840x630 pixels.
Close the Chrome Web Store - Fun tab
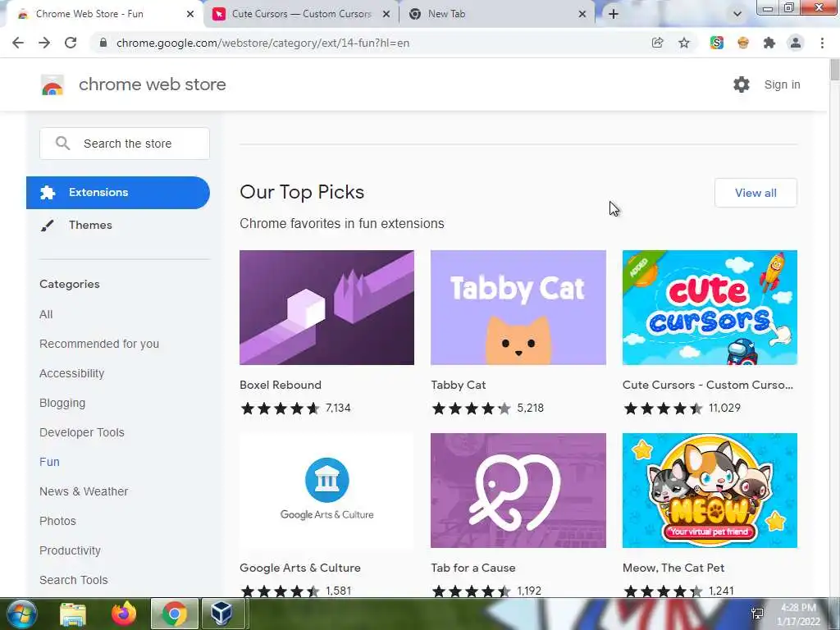[x=190, y=14]
